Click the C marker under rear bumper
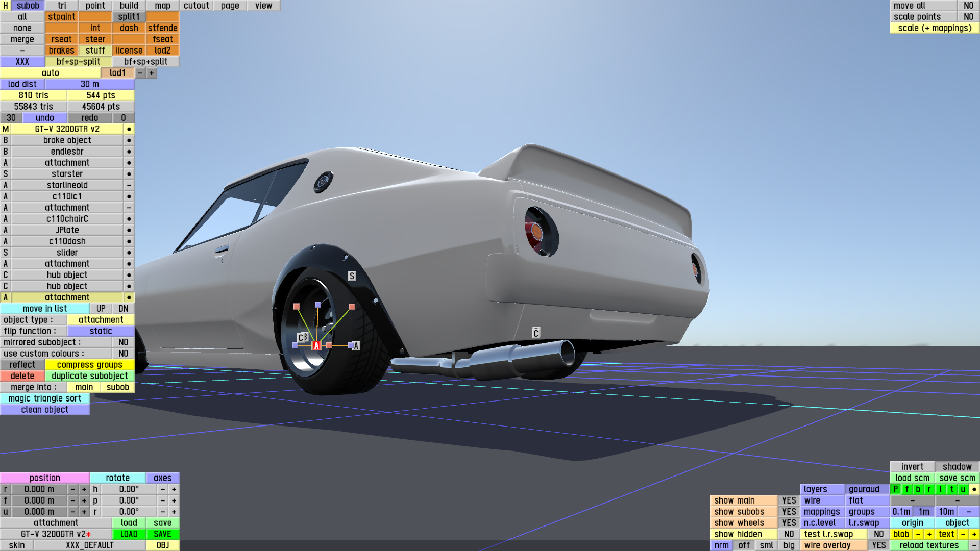Viewport: 980px width, 551px height. (535, 333)
